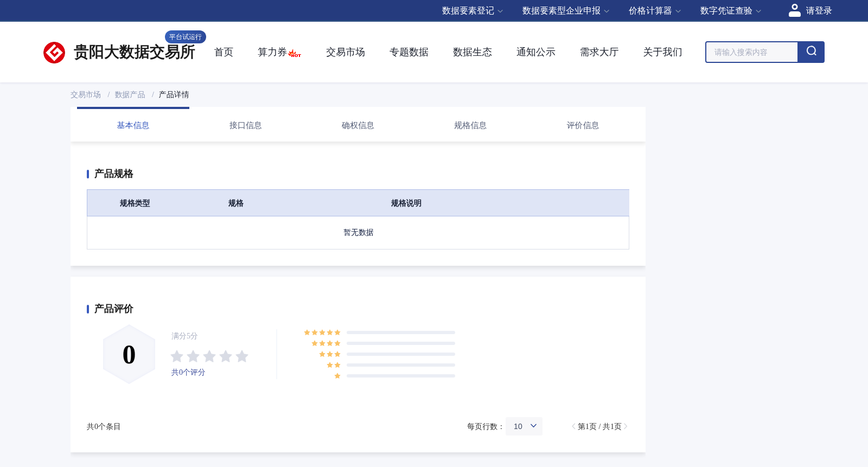Click the fifth gray rating star
The width and height of the screenshot is (868, 467).
(242, 356)
